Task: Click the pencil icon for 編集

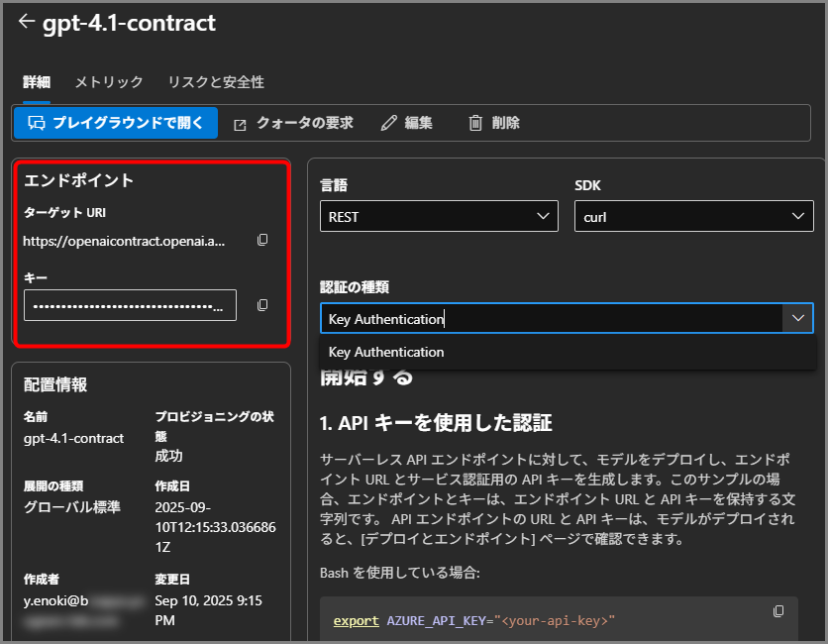Action: (x=388, y=123)
